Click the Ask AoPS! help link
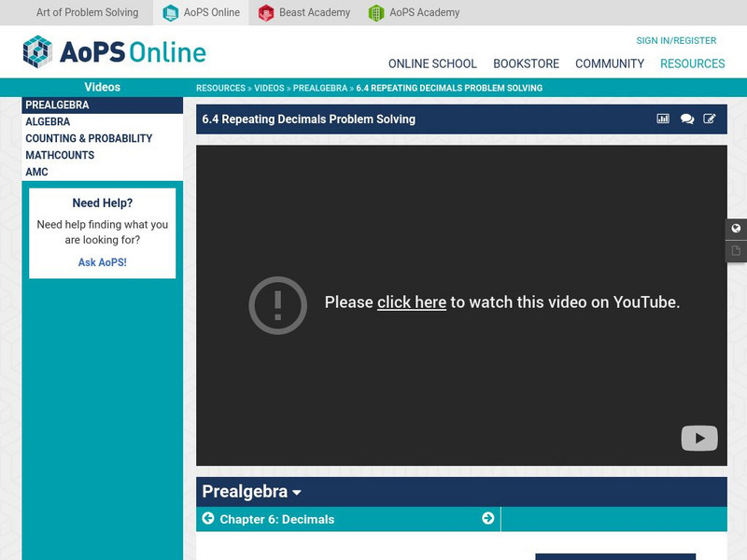Viewport: 747px width, 560px height. 103,259
